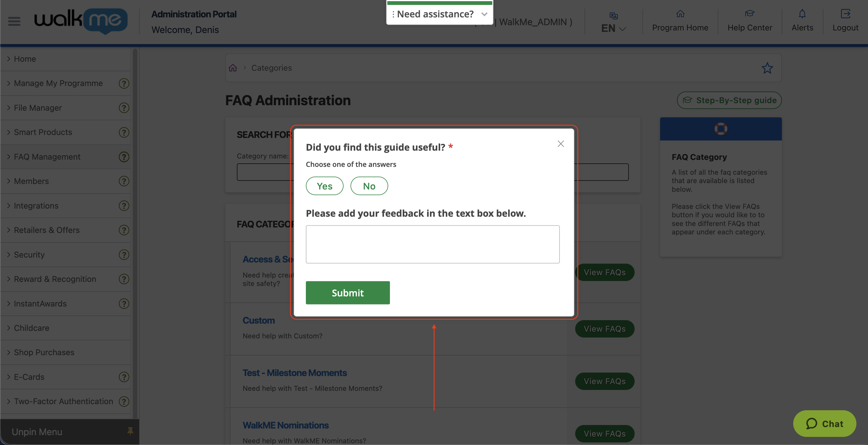
Task: Click the language translation icon above EN
Action: 613,16
